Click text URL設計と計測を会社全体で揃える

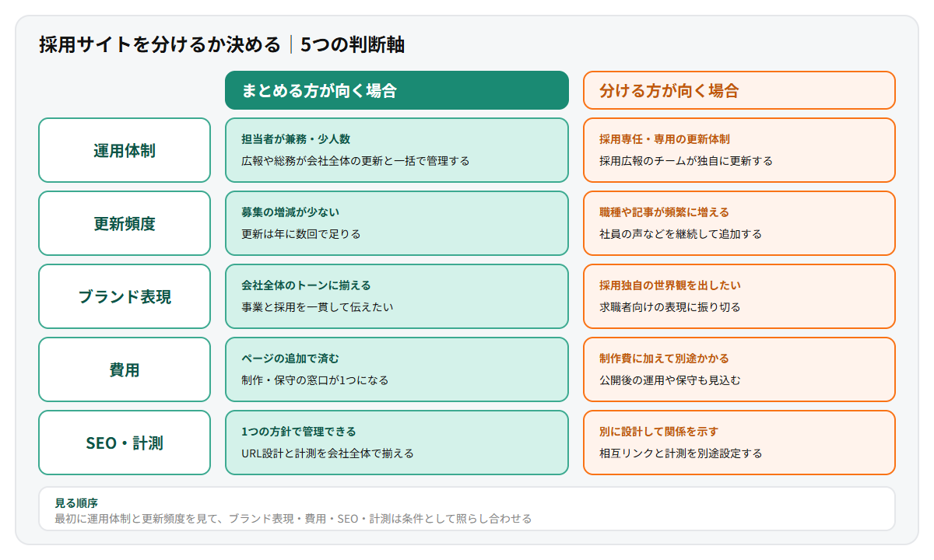click(x=328, y=453)
